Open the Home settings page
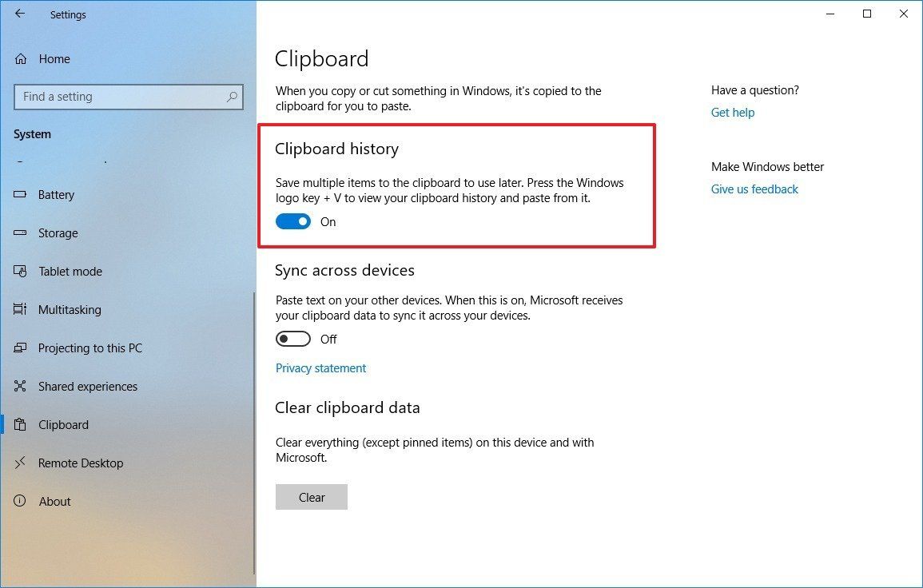Screen dimensions: 923x588 54,58
